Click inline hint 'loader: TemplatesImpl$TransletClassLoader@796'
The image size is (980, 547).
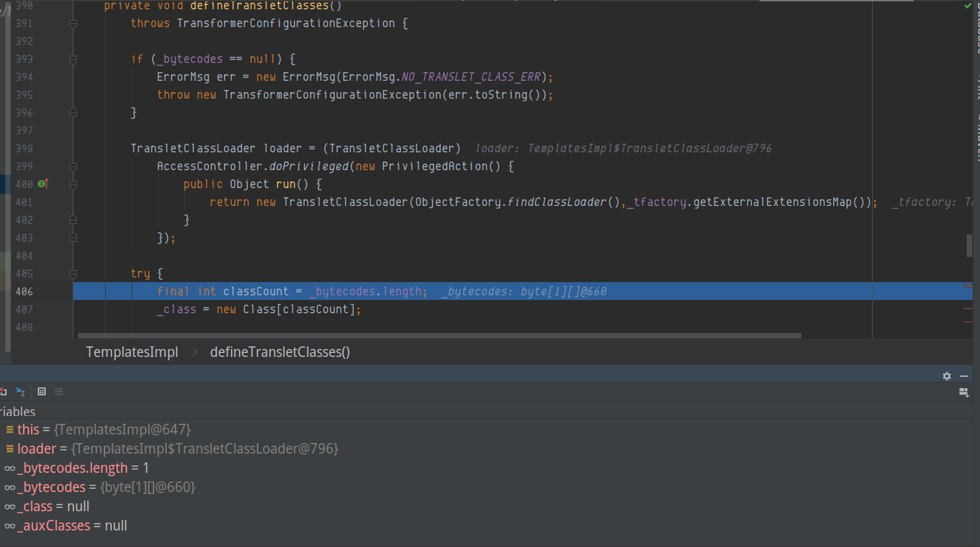pos(623,148)
